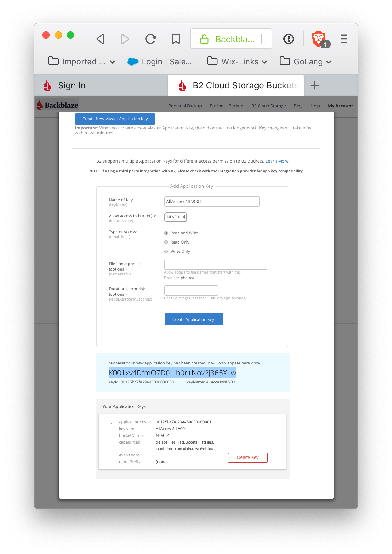Switch to the Sign In tab
Image resolution: width=392 pixels, height=554 pixels.
click(x=101, y=86)
